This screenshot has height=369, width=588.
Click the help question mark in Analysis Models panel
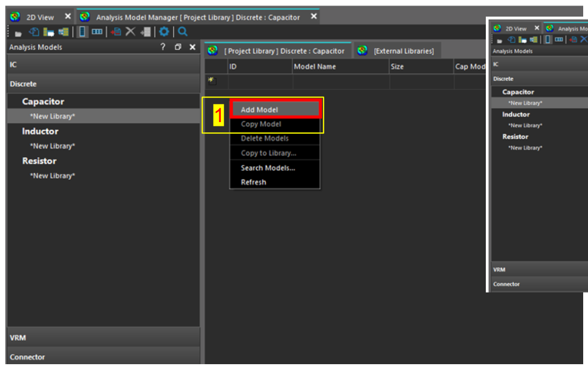163,47
